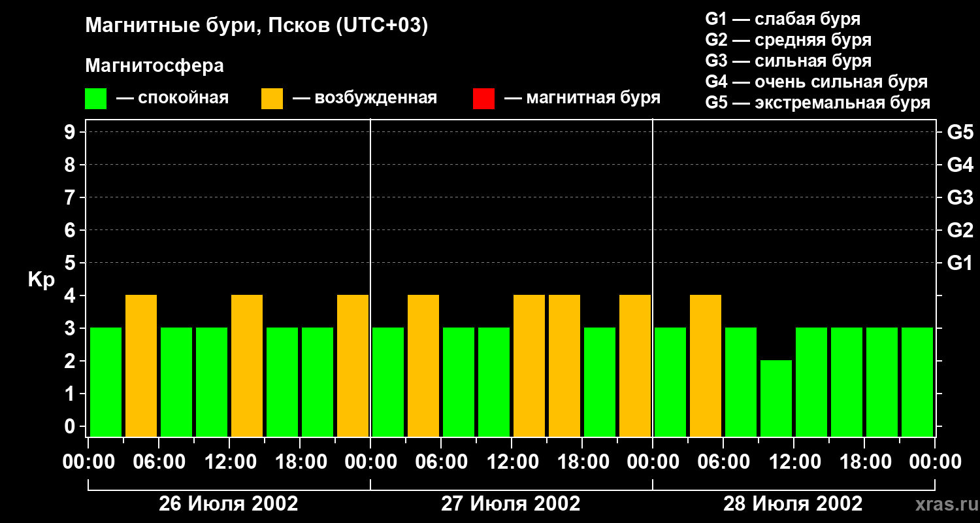This screenshot has width=980, height=523.
Task: Click the "Магнитосфера" legend heading
Action: (154, 66)
